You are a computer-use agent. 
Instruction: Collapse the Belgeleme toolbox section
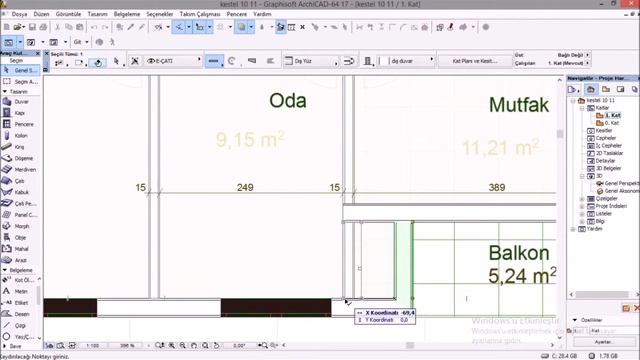coord(5,270)
